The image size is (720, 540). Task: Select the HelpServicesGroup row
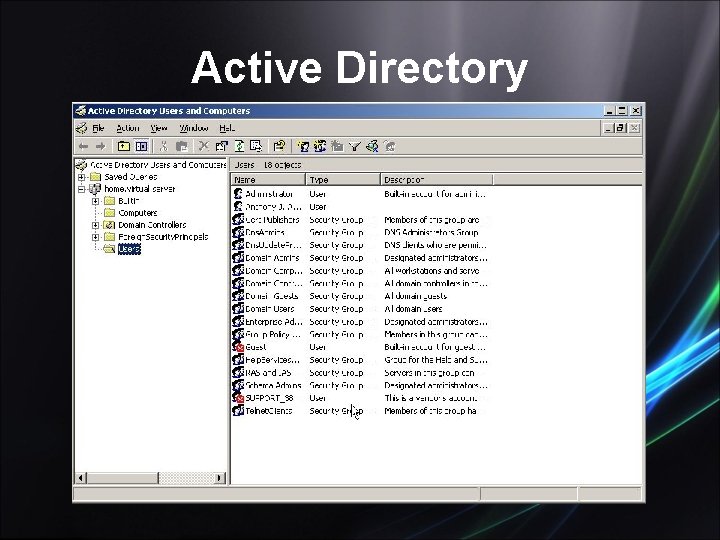(x=360, y=360)
